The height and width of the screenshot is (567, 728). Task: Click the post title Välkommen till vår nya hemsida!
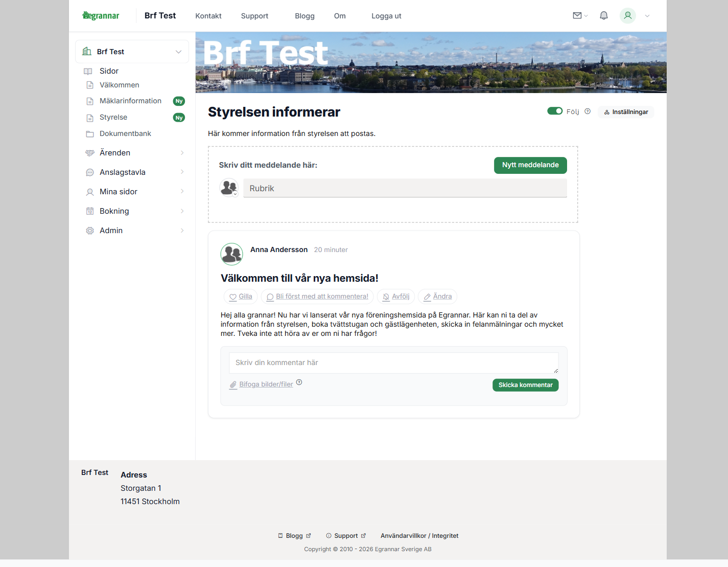pyautogui.click(x=299, y=278)
